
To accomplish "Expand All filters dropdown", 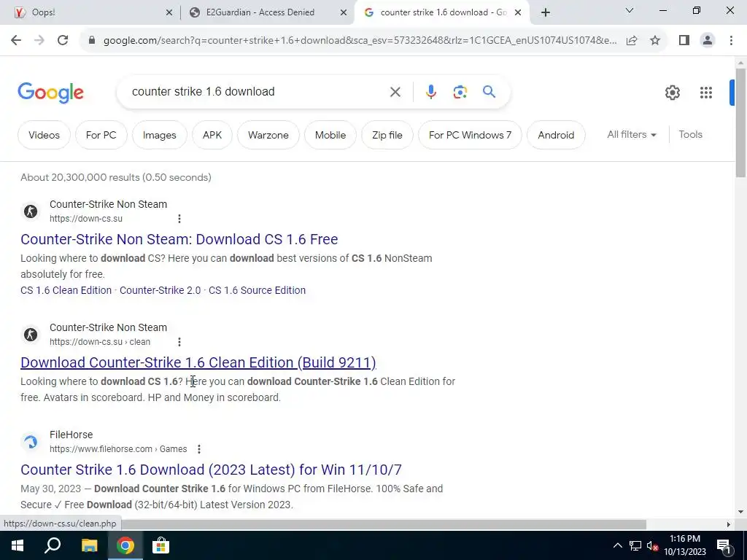I will (x=631, y=135).
